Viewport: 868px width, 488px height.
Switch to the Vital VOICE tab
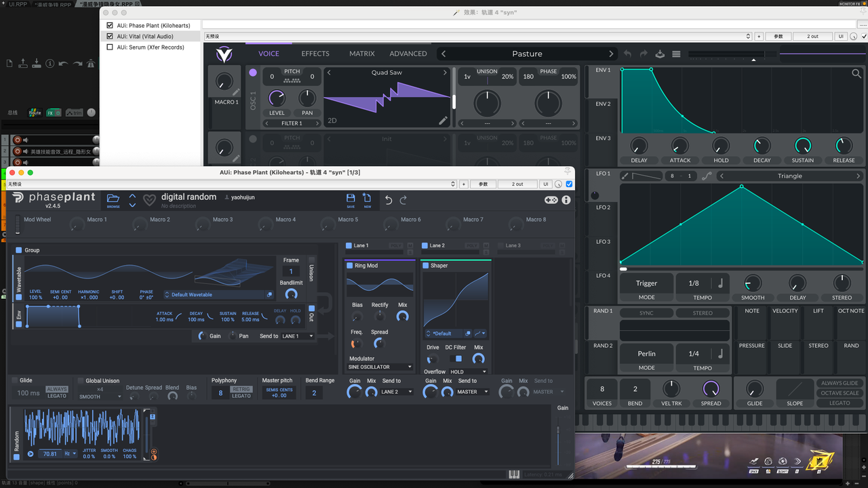click(x=269, y=54)
